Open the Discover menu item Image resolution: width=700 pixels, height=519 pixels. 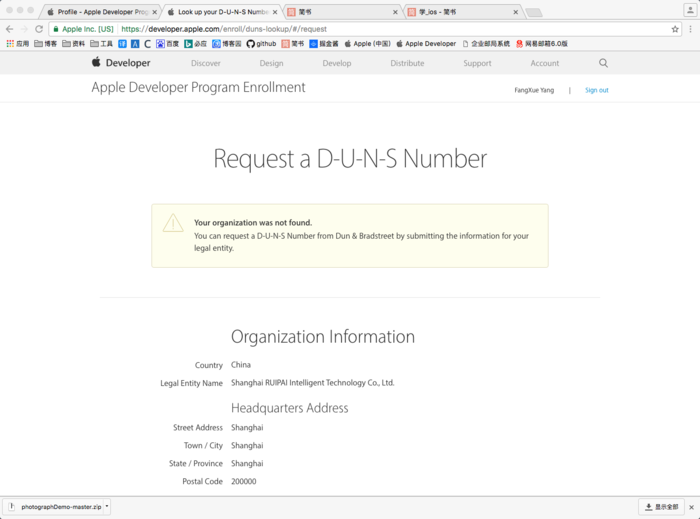coord(206,63)
